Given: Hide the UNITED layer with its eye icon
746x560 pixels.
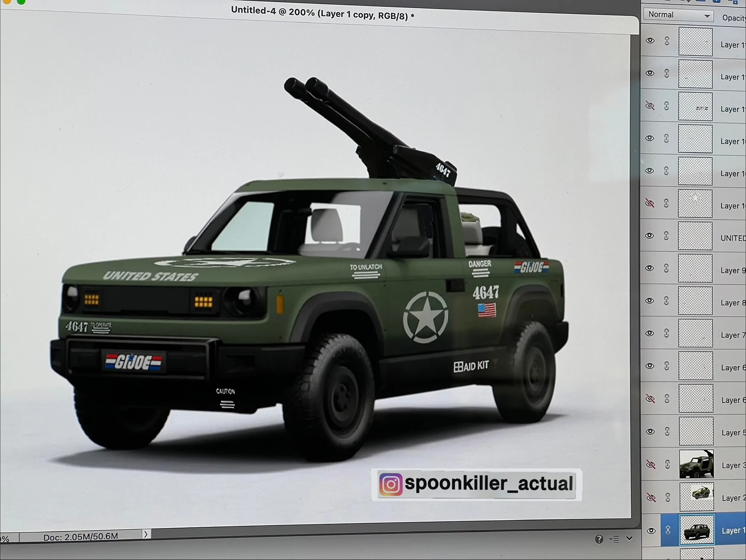Looking at the screenshot, I should tap(650, 236).
